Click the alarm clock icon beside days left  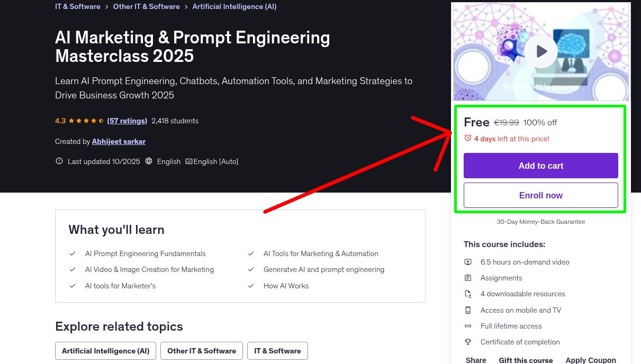[x=468, y=138]
